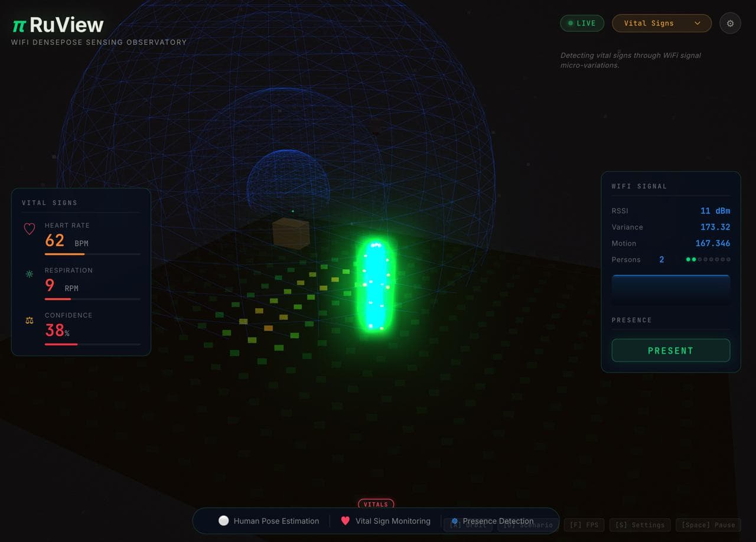Click the LIVE status badge
Image resolution: width=756 pixels, height=542 pixels.
click(582, 23)
